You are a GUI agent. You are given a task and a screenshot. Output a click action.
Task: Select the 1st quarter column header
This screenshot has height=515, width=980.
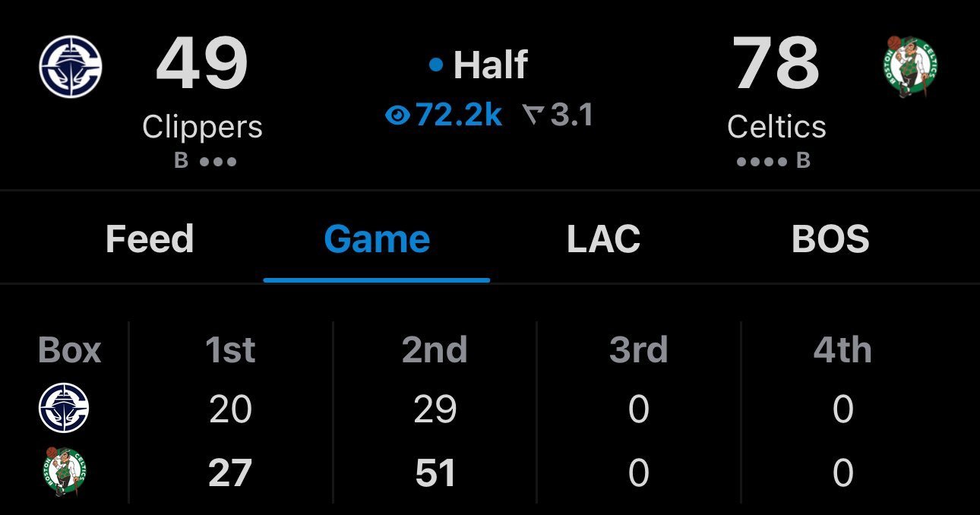click(x=230, y=350)
